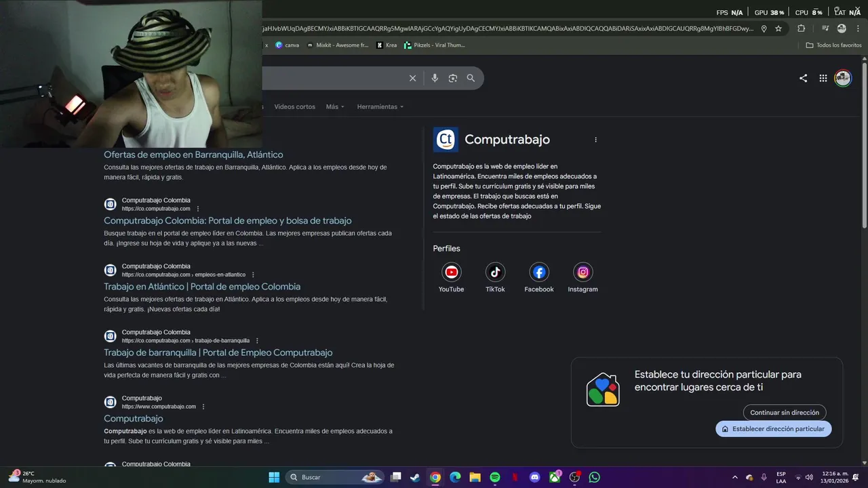Viewport: 868px width, 488px height.
Task: Open the volume icon in system tray
Action: click(x=809, y=477)
